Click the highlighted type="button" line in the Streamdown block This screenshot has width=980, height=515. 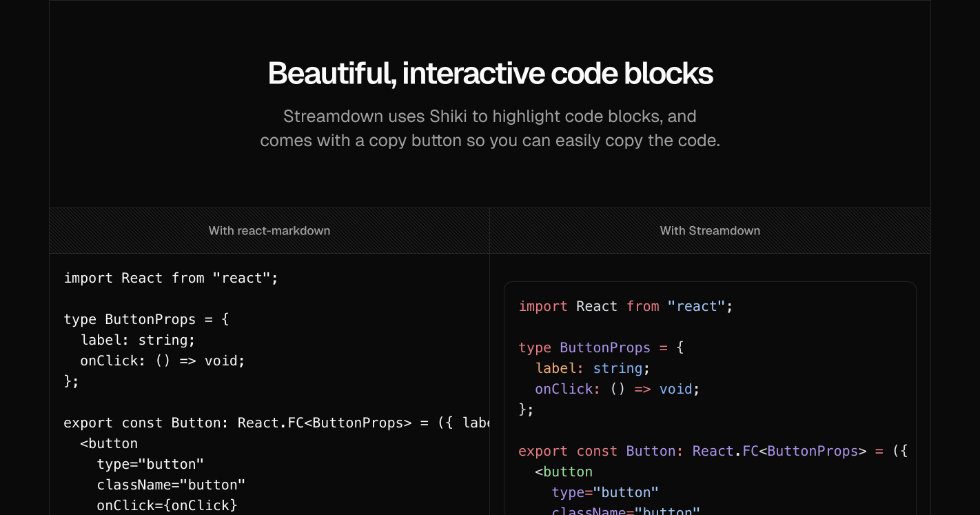605,492
